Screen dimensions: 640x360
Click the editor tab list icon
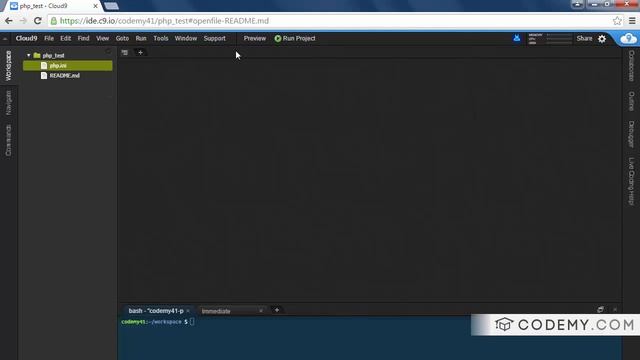pyautogui.click(x=125, y=53)
